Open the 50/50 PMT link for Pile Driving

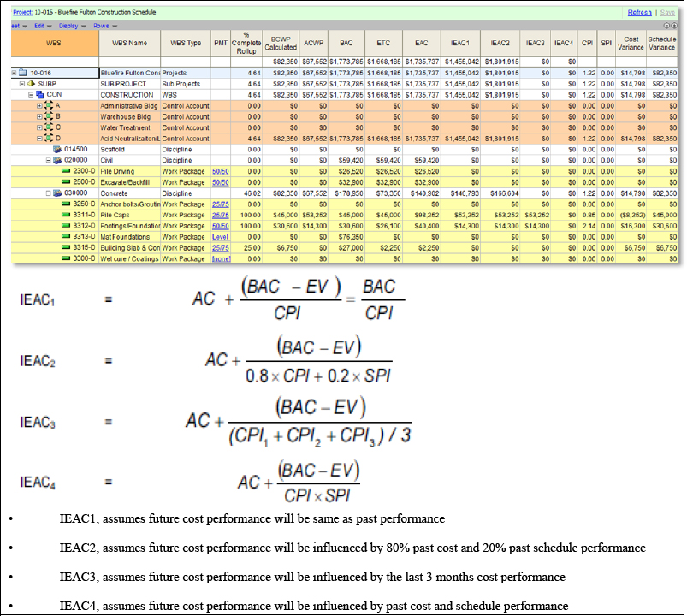click(x=221, y=171)
